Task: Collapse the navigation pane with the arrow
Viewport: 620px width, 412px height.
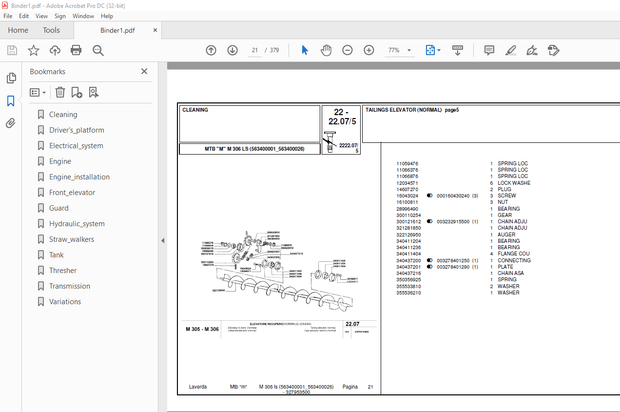Action: [163, 240]
